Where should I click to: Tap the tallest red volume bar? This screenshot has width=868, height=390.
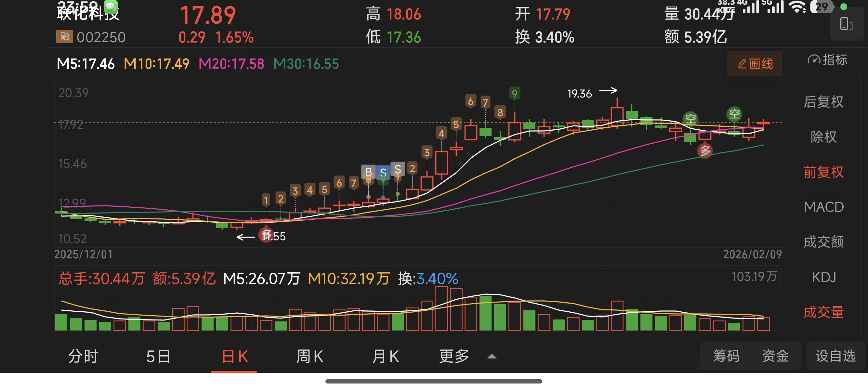tap(441, 308)
